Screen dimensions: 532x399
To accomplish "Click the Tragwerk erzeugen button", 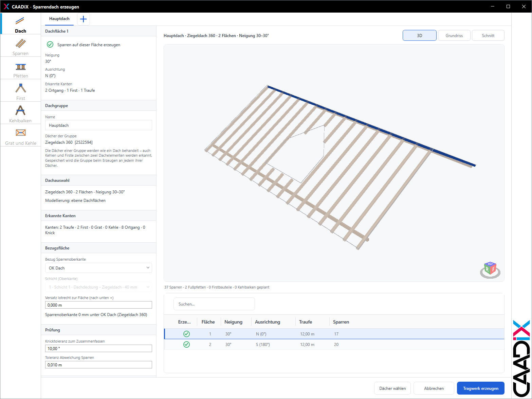I will [481, 388].
